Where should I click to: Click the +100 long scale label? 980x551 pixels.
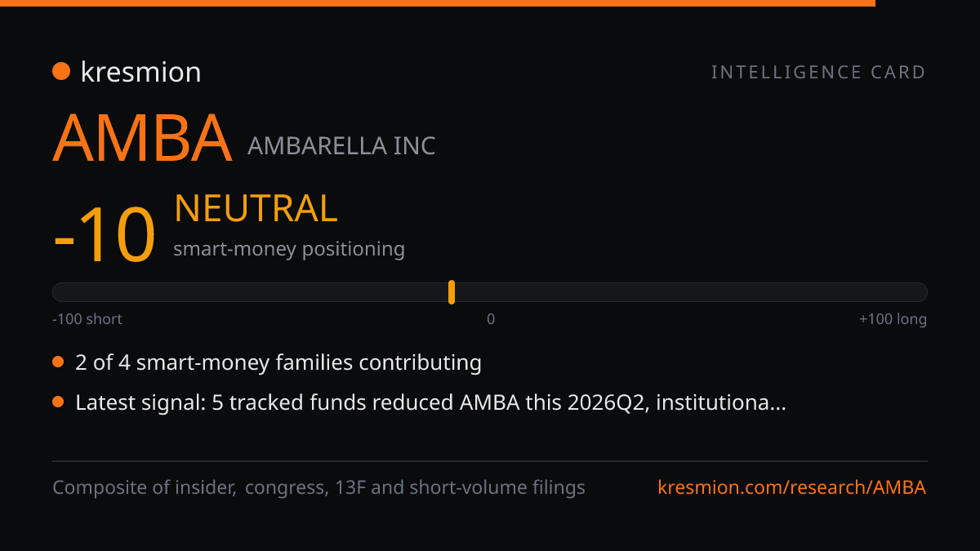tap(893, 319)
